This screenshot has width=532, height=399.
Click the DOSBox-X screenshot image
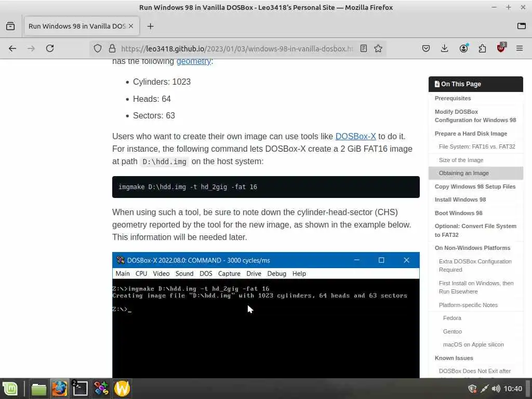(x=265, y=315)
